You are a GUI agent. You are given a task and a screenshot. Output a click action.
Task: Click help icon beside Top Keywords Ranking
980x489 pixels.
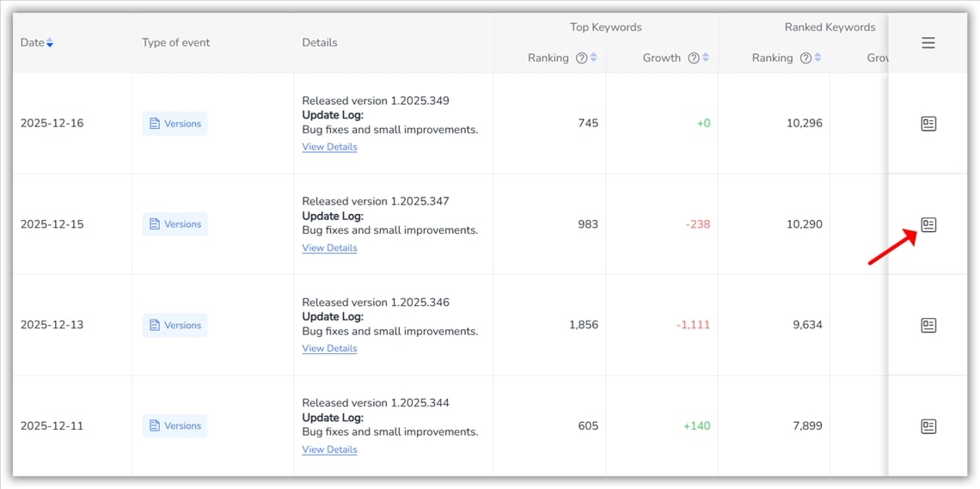[x=581, y=58]
